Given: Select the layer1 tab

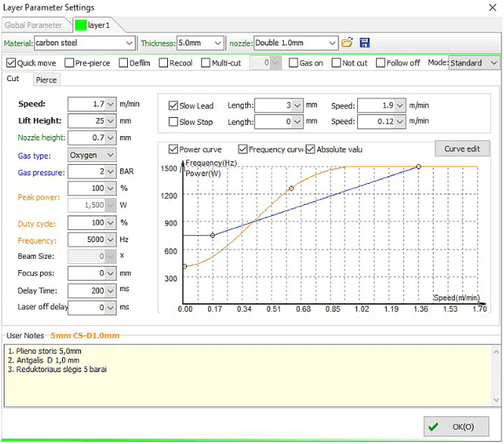Looking at the screenshot, I should tap(98, 25).
